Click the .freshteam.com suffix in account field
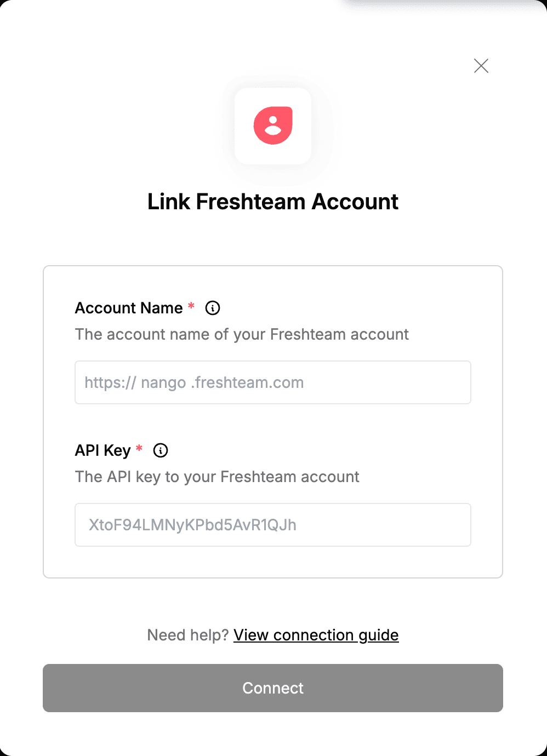Image resolution: width=547 pixels, height=756 pixels. click(248, 382)
